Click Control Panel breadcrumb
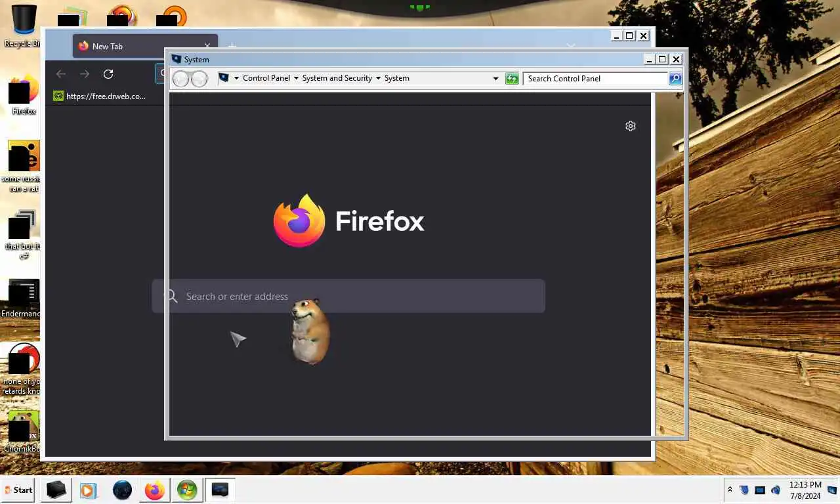 (x=266, y=78)
